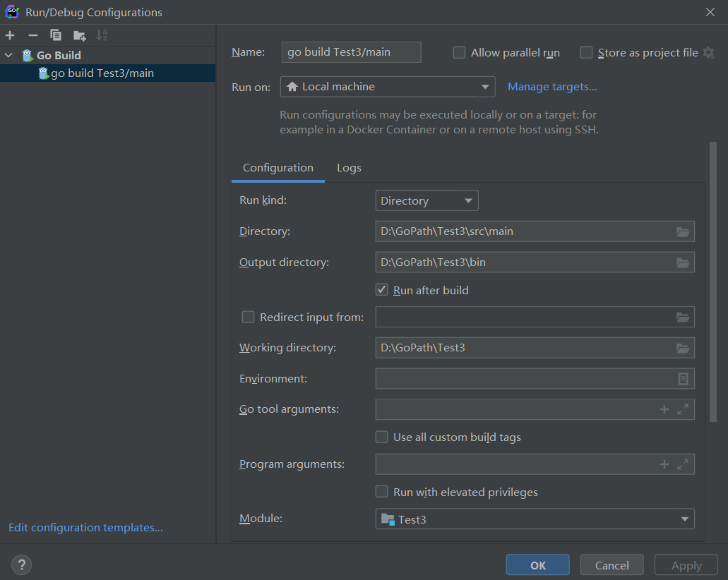Open the Environment variables editor icon
728x580 pixels.
pyautogui.click(x=683, y=379)
